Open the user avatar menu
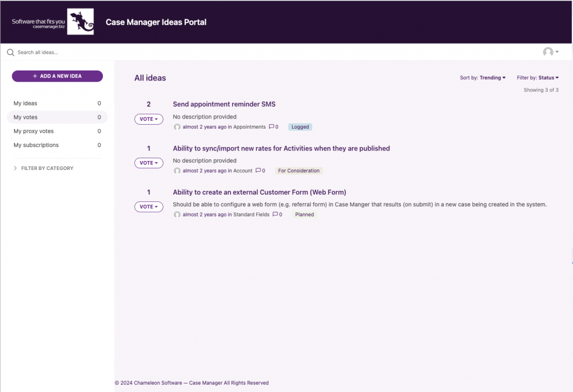Screen dimensions: 573x392 551,52
